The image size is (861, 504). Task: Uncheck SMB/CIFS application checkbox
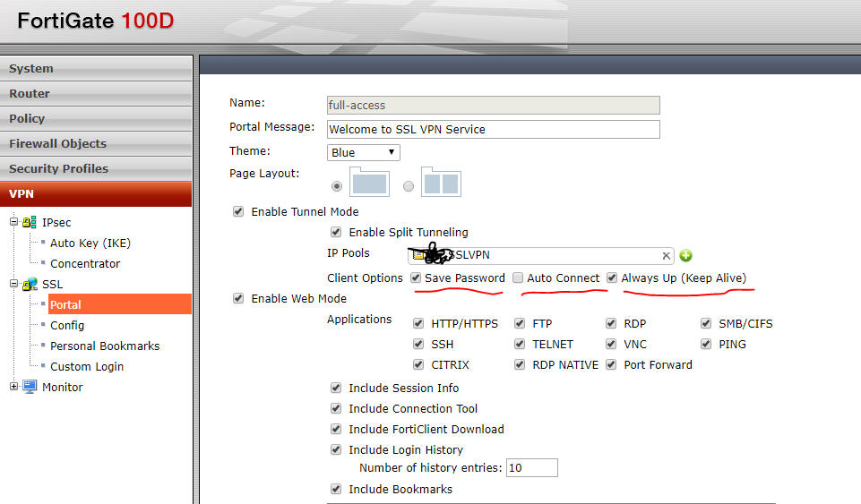point(706,323)
